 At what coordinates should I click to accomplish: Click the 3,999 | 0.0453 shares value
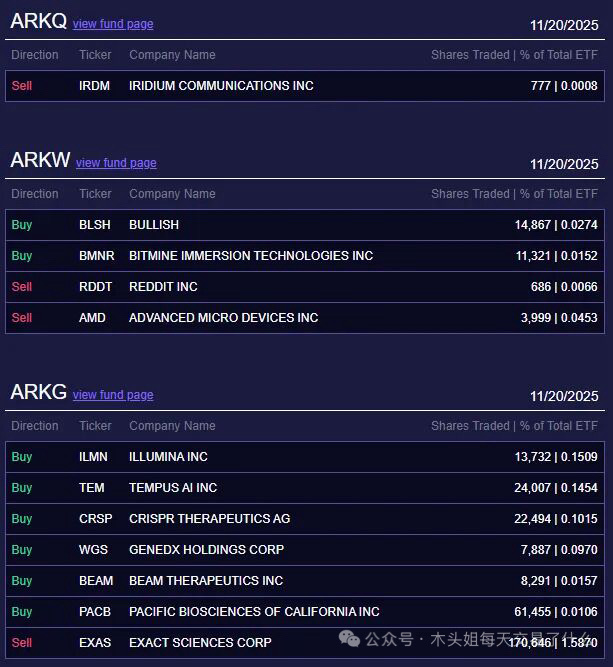(559, 318)
